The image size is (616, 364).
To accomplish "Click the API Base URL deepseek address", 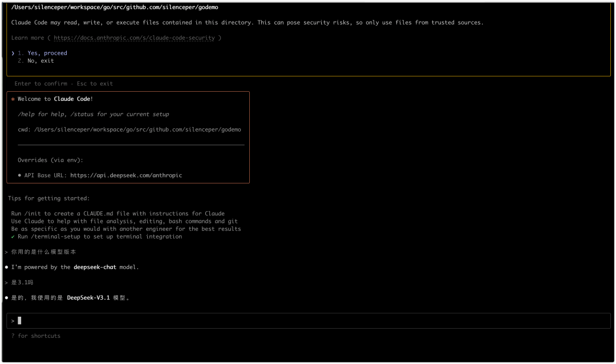I will click(126, 175).
